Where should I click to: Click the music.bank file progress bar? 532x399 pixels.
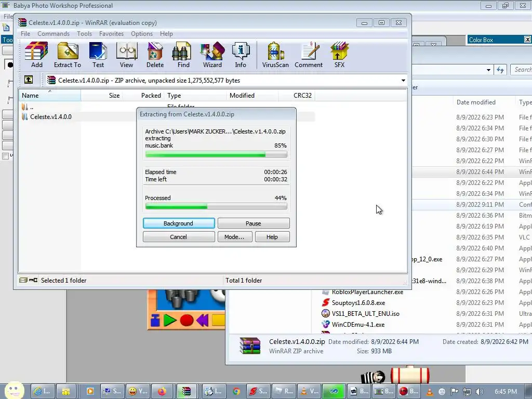point(216,155)
